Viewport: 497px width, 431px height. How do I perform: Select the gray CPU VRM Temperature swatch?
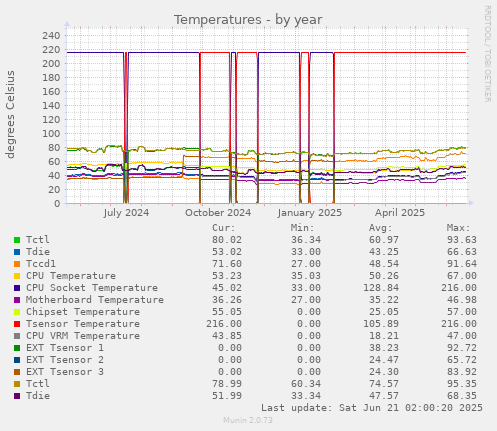coord(17,336)
